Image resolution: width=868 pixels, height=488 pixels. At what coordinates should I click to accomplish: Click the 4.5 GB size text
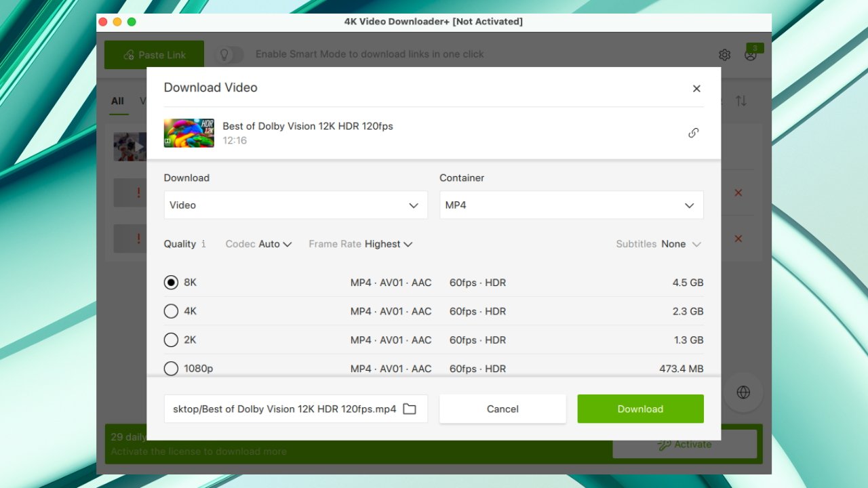tap(688, 283)
